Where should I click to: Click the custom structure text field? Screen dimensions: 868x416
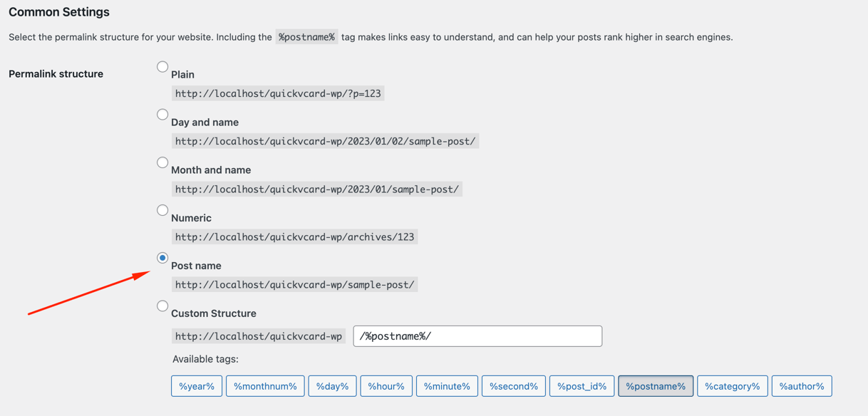point(477,336)
